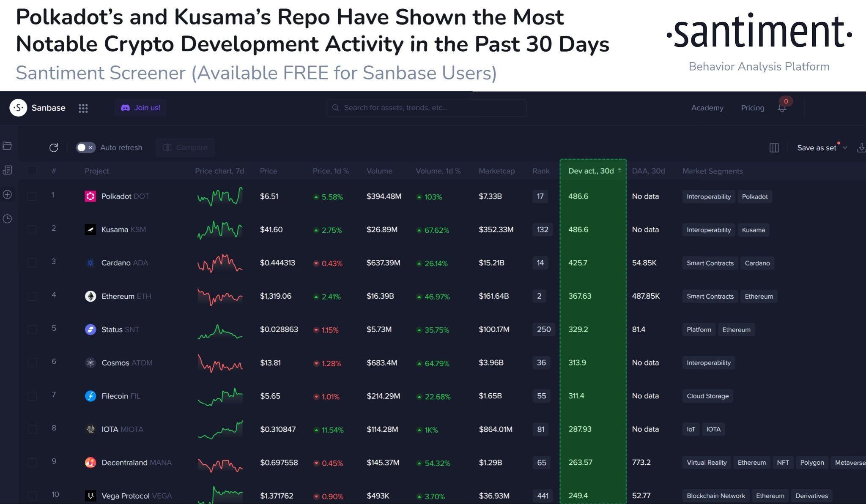The width and height of the screenshot is (866, 504).
Task: Click the Join us! Discord button
Action: coord(140,108)
